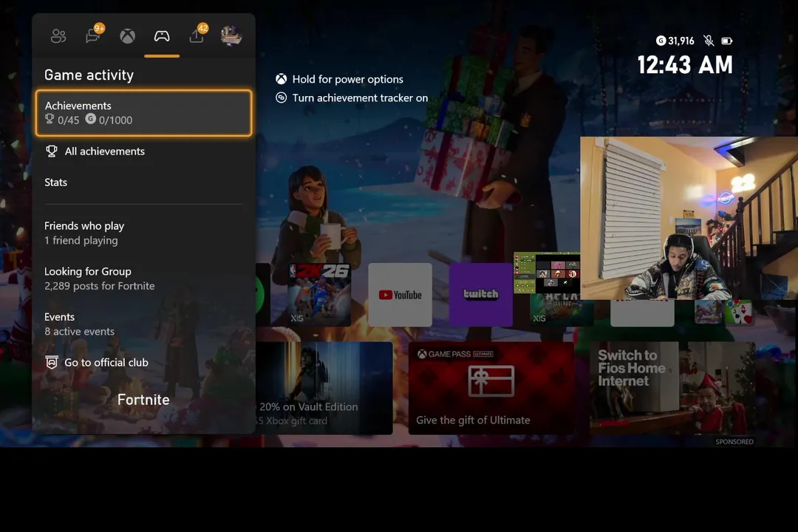Open Looking for Group posts for Fortnite
Screen dimensions: 798x532
(144, 279)
